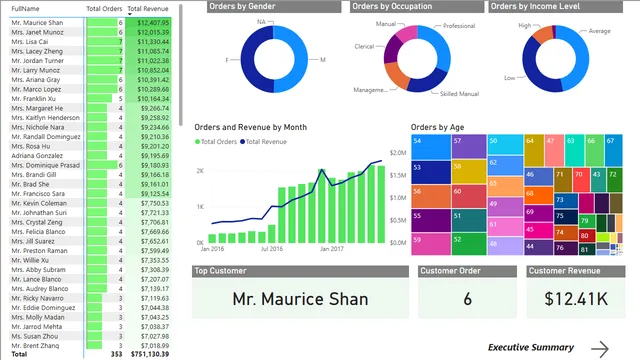
Task: Sort by the Total Orders column header
Action: pos(104,9)
